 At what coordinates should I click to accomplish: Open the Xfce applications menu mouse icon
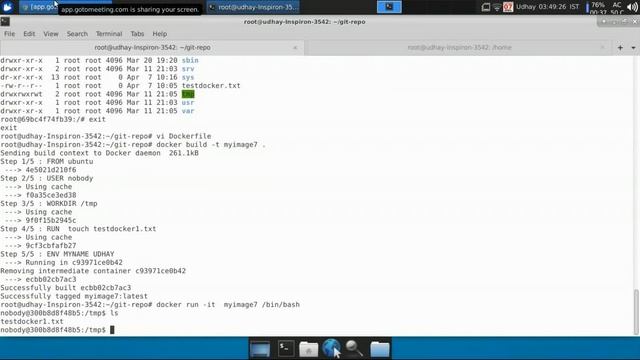(x=8, y=7)
